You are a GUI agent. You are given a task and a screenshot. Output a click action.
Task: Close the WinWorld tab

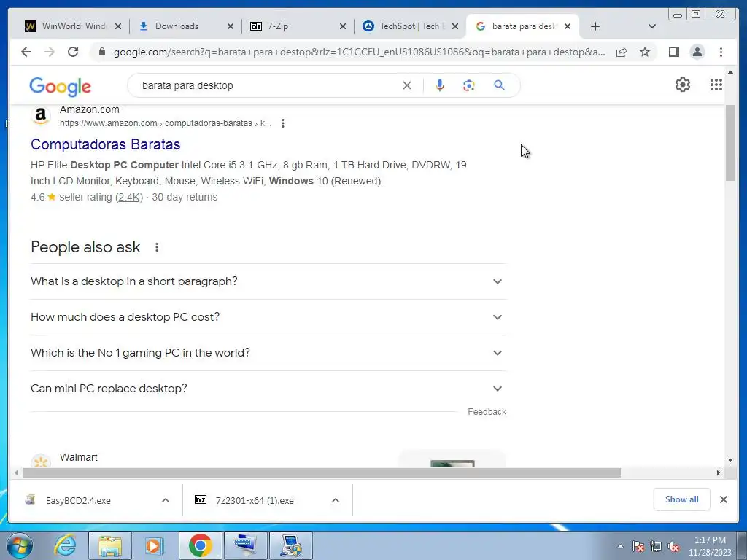pyautogui.click(x=118, y=26)
